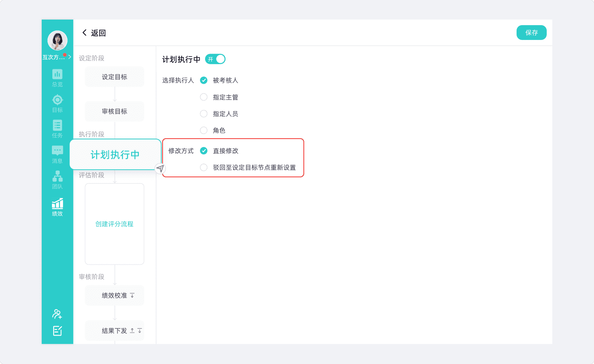Viewport: 594px width, 364px height.
Task: Click the add-member icon at sidebar bottom
Action: tap(57, 314)
